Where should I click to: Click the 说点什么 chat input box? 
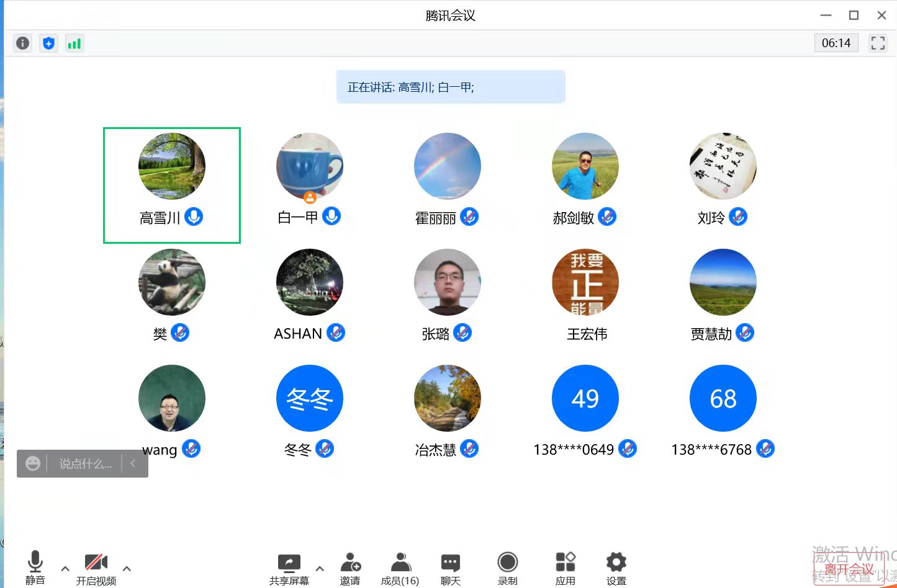pos(86,464)
